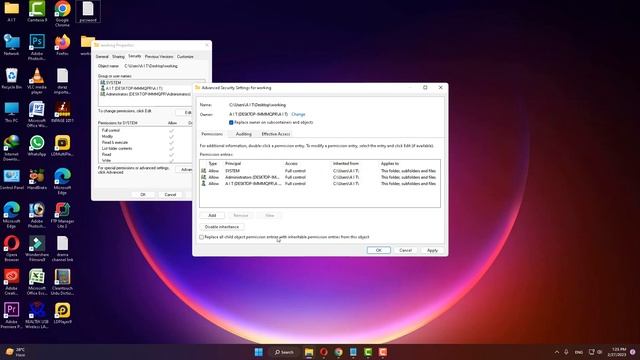The height and width of the screenshot is (360, 640).
Task: Select the password file on the desktop
Action: click(x=88, y=11)
